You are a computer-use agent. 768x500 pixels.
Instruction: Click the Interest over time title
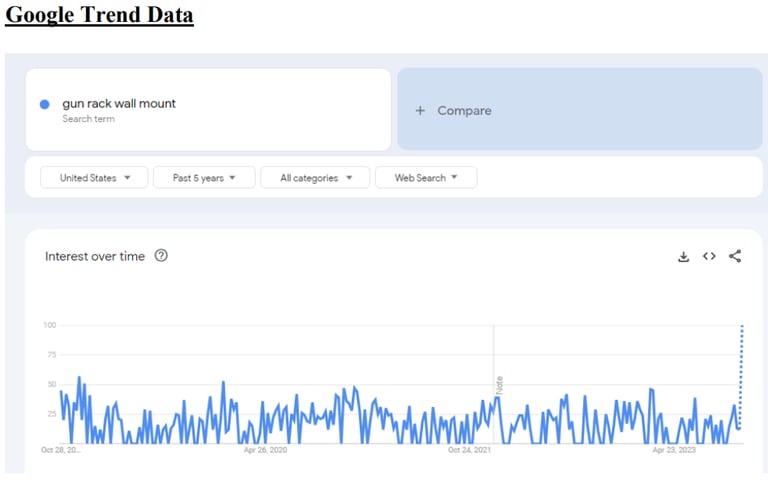coord(95,257)
